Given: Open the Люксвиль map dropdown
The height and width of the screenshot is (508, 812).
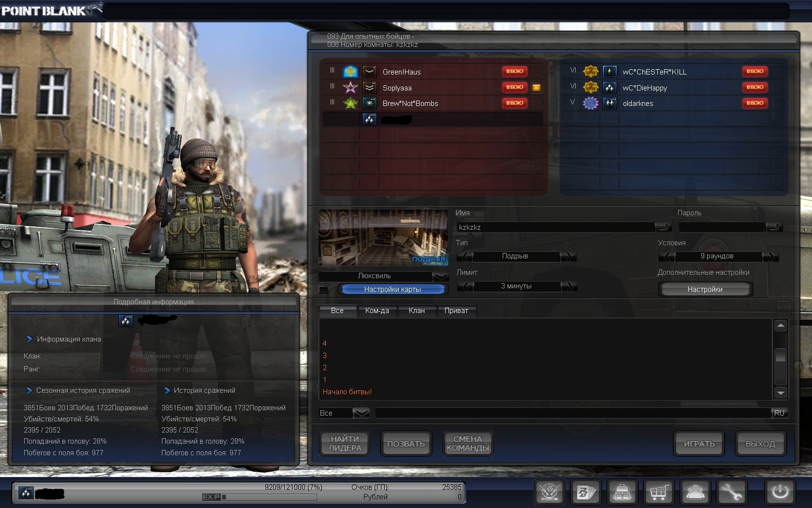Looking at the screenshot, I should pos(440,276).
